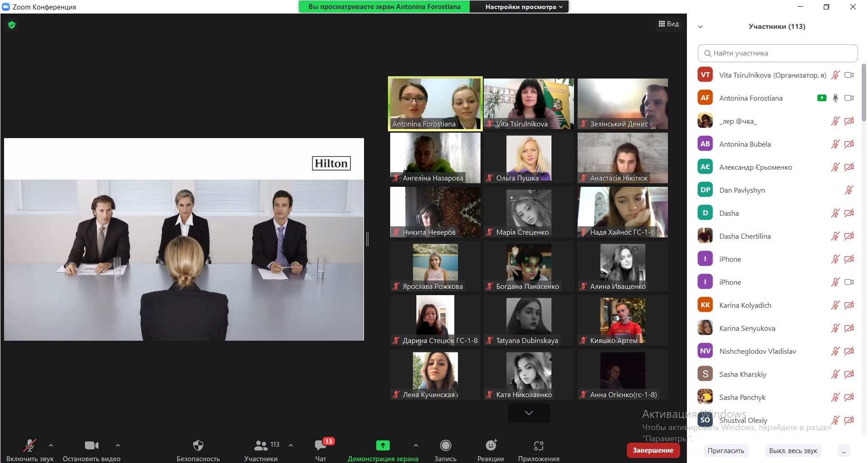Open the Чат with 13 unread messages
The height and width of the screenshot is (463, 868).
pos(321,445)
